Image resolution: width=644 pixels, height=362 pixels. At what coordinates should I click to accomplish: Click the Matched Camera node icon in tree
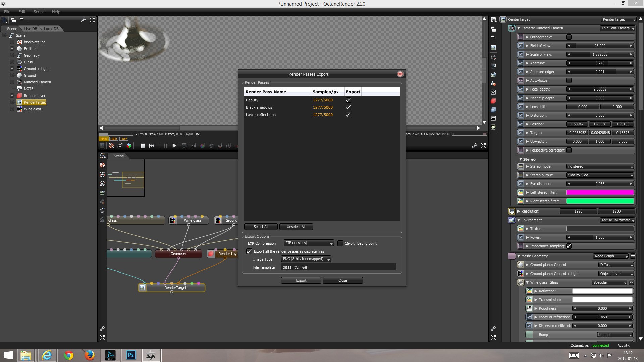pos(19,82)
